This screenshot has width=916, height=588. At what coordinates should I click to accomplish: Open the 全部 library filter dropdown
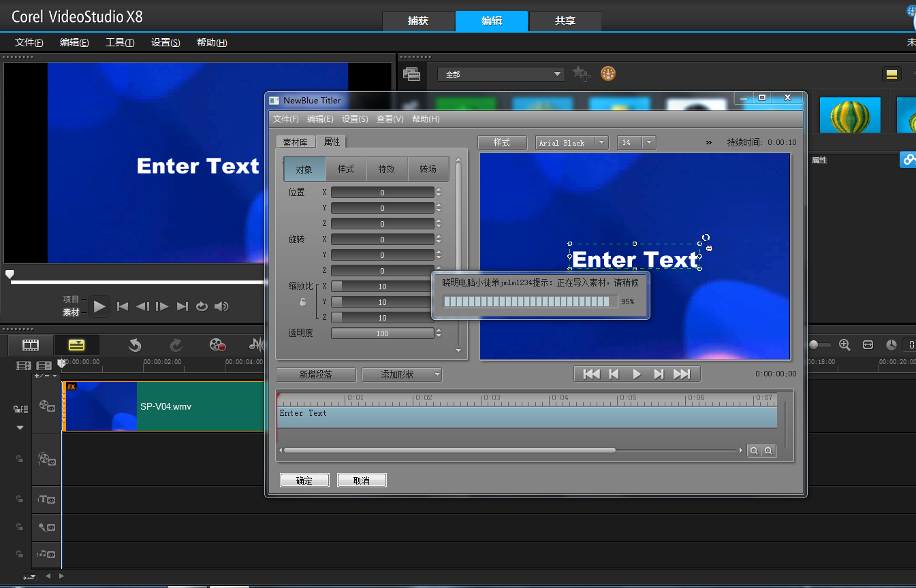[x=501, y=74]
